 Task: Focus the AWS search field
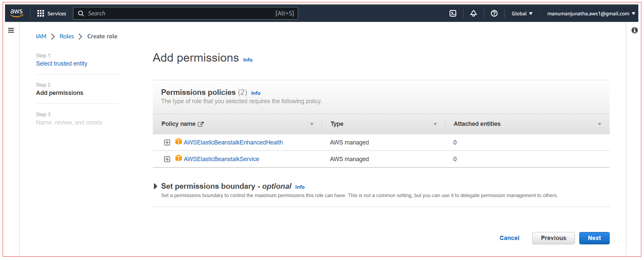point(185,13)
